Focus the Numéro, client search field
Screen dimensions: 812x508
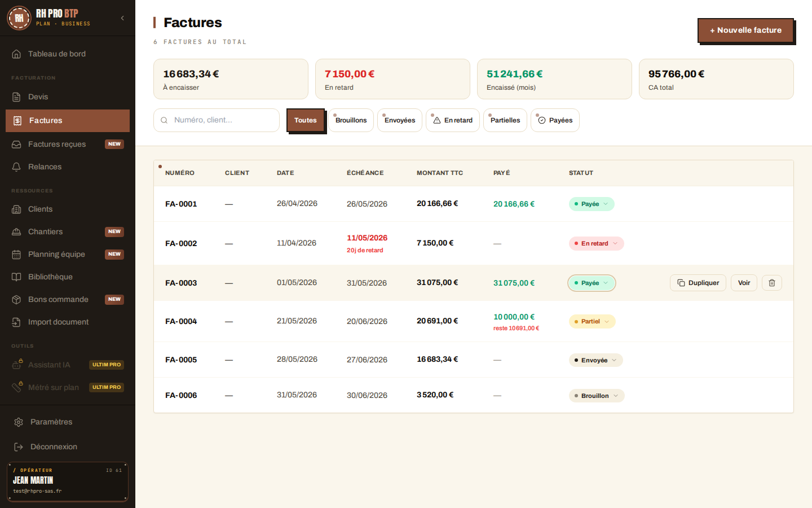217,120
